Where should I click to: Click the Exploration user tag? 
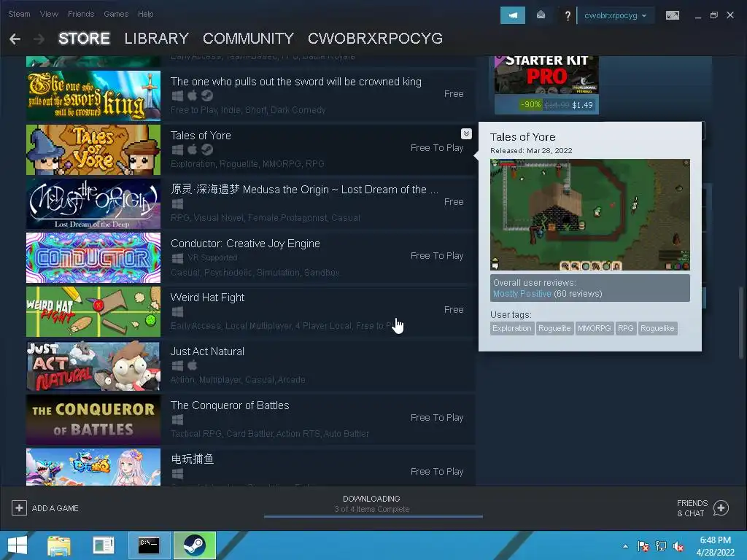[511, 329]
